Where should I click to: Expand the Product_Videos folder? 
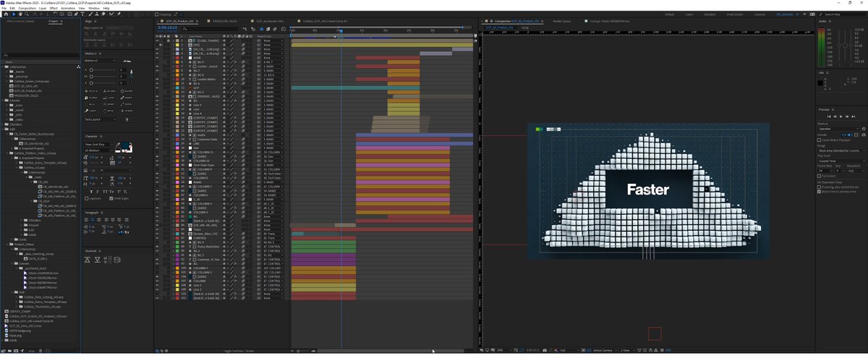[x=7, y=245]
